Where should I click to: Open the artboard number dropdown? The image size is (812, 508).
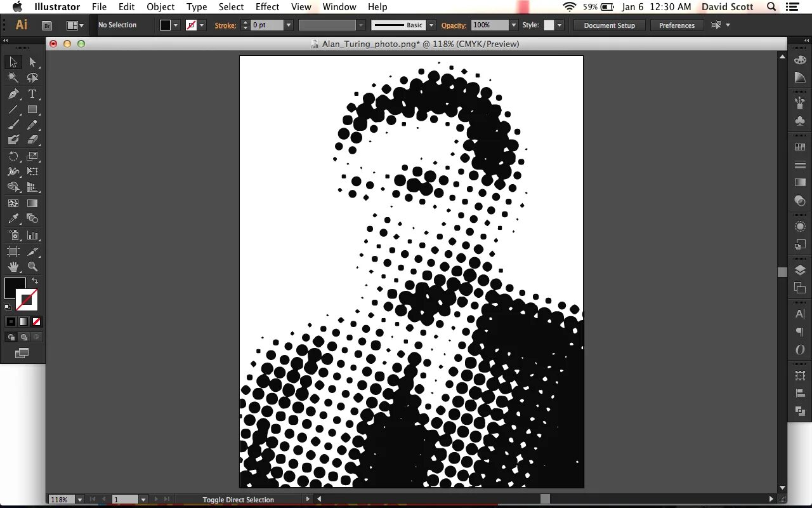[143, 500]
